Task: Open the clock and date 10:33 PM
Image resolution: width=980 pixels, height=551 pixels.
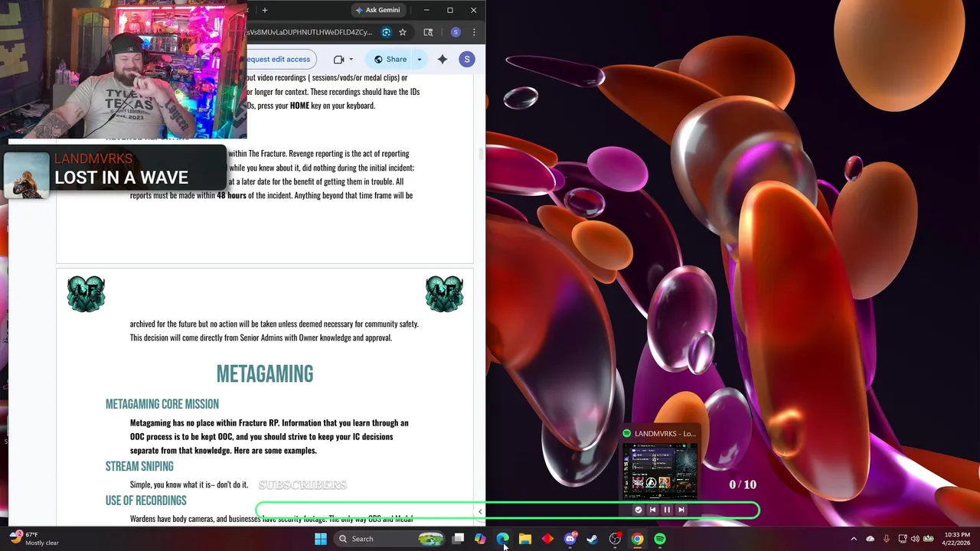Action: click(x=956, y=539)
